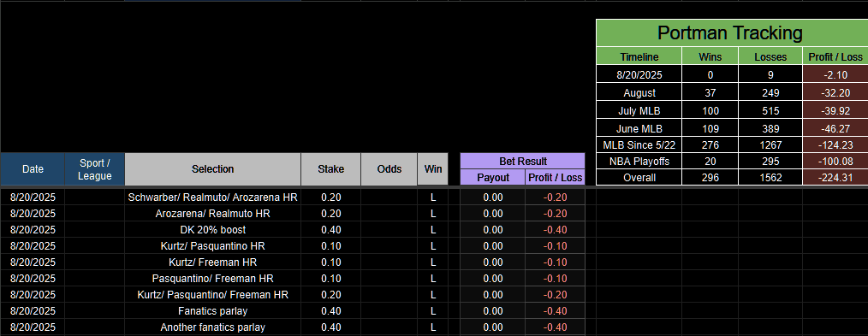Image resolution: width=868 pixels, height=336 pixels.
Task: Click the 249 August losses cell
Action: coord(770,93)
